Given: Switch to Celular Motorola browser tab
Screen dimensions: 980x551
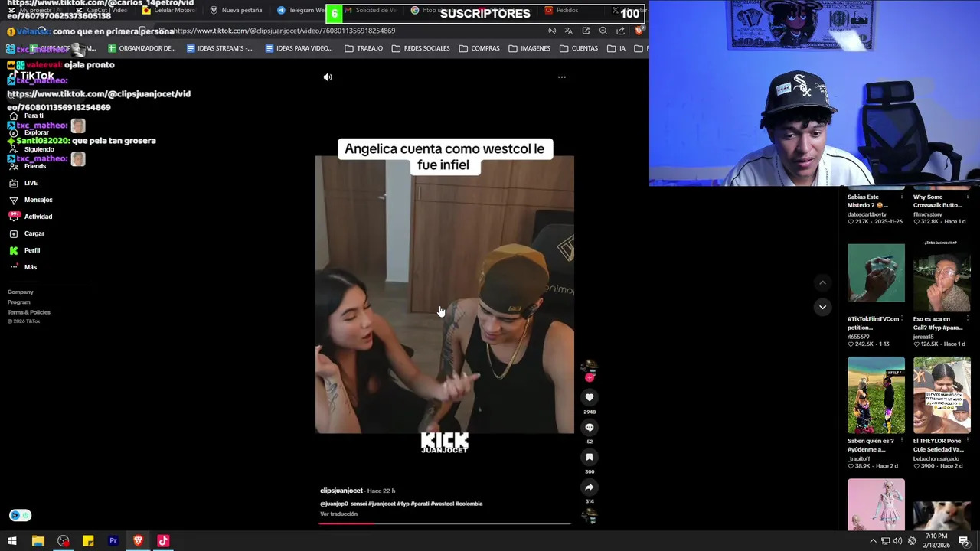Looking at the screenshot, I should pyautogui.click(x=169, y=10).
